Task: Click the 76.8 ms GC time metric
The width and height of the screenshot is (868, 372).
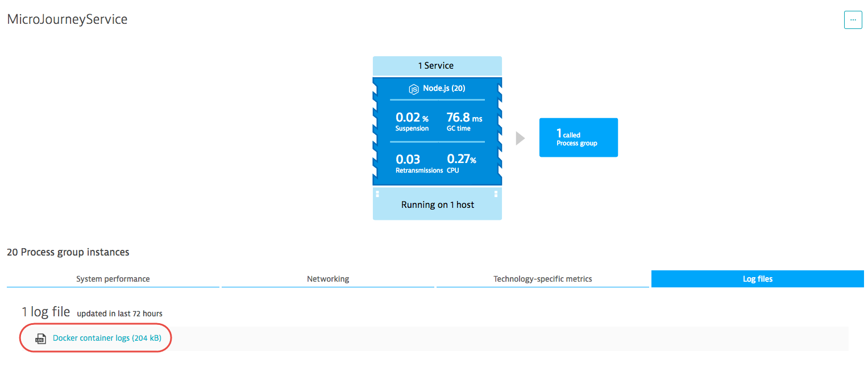Action: click(464, 122)
